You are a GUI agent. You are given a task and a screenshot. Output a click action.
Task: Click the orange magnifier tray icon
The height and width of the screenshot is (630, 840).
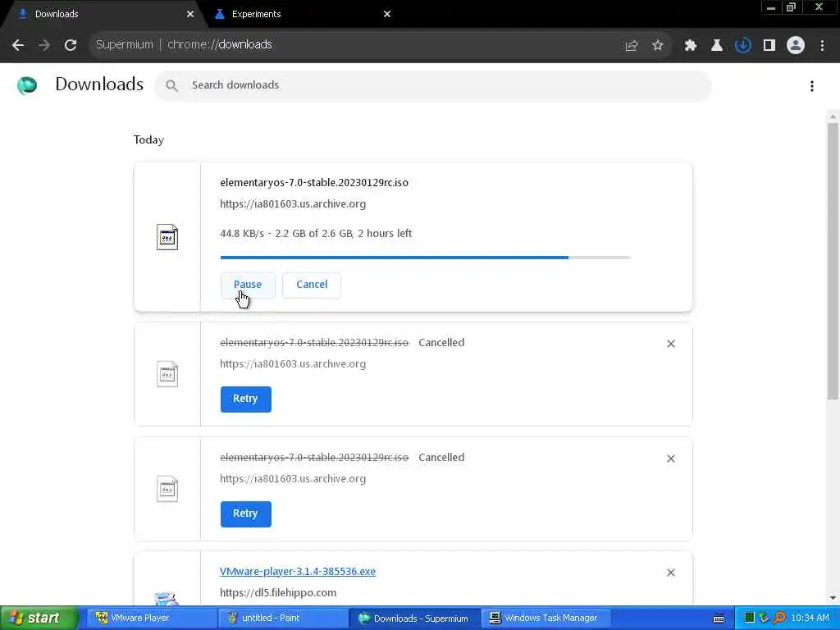coord(779,619)
